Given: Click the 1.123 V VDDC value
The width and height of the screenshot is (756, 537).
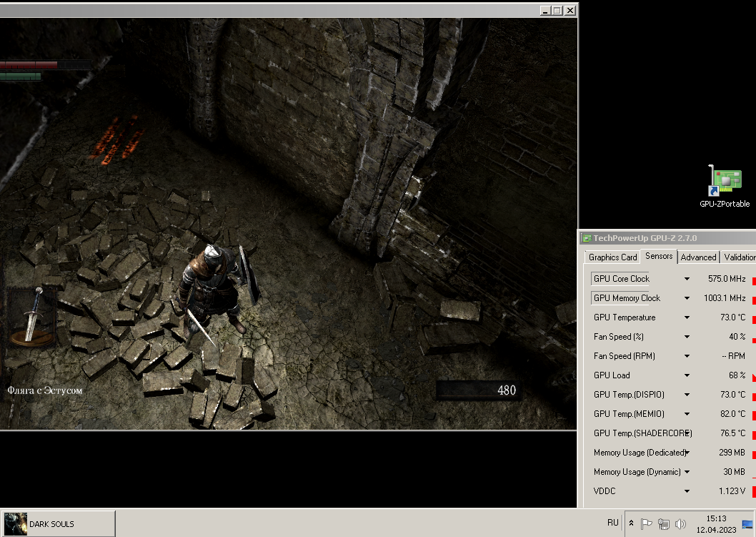Looking at the screenshot, I should pos(732,491).
